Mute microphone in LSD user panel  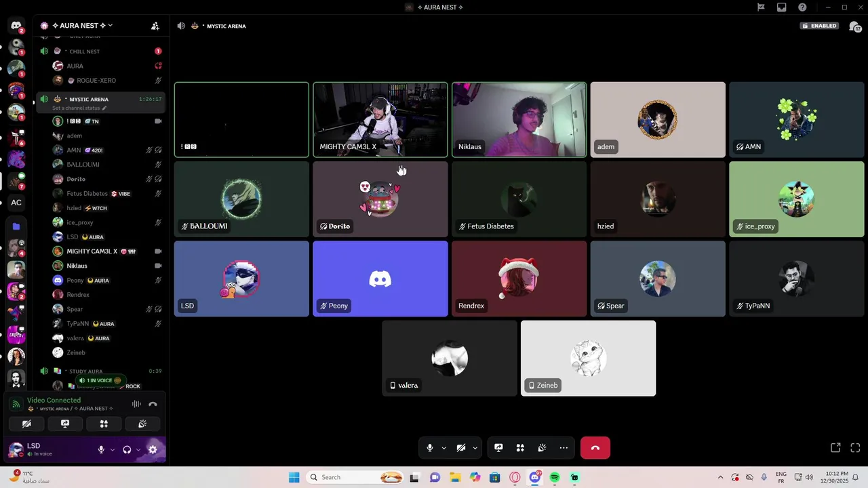pyautogui.click(x=101, y=449)
